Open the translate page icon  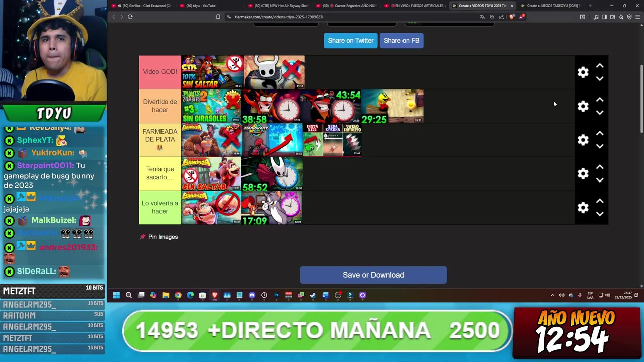(x=482, y=17)
